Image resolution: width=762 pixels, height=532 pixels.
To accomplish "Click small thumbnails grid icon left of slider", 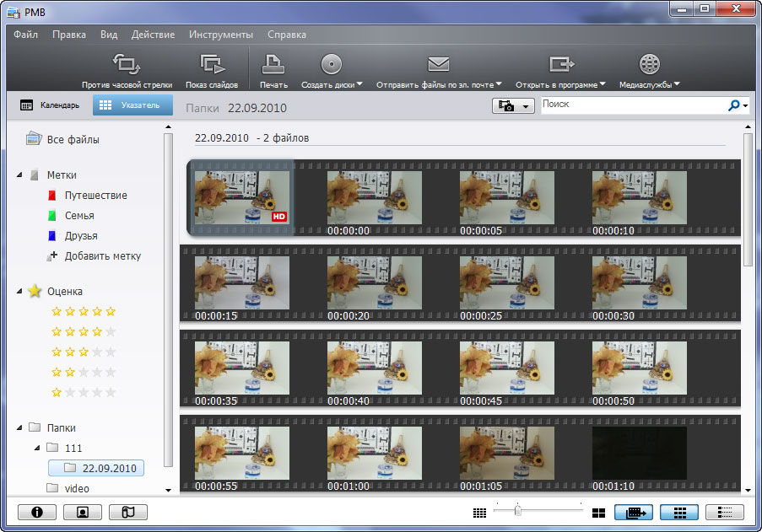I will click(x=479, y=513).
